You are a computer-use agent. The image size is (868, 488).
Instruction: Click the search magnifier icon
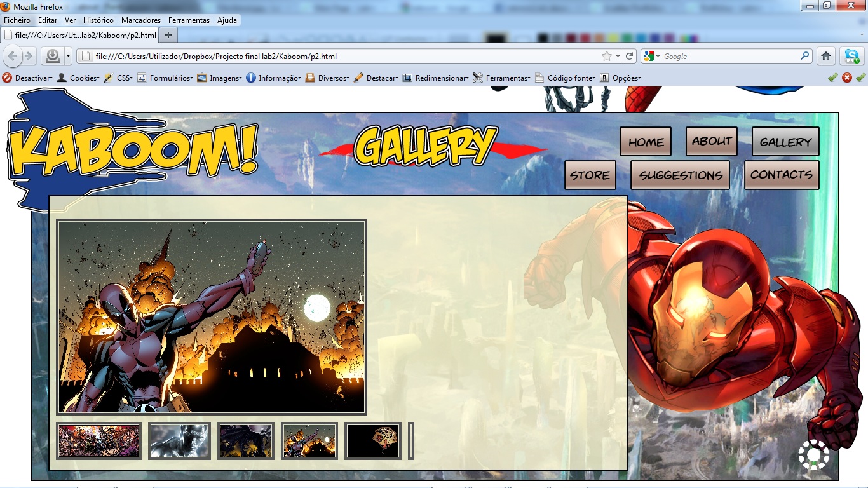pyautogui.click(x=805, y=56)
